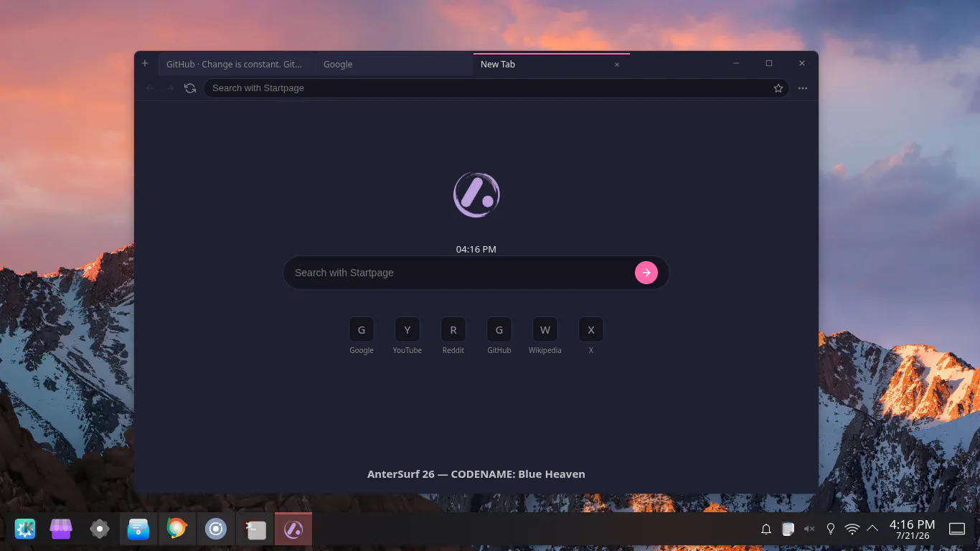Submit search with the pink arrow button
The height and width of the screenshot is (551, 980).
[x=646, y=273]
